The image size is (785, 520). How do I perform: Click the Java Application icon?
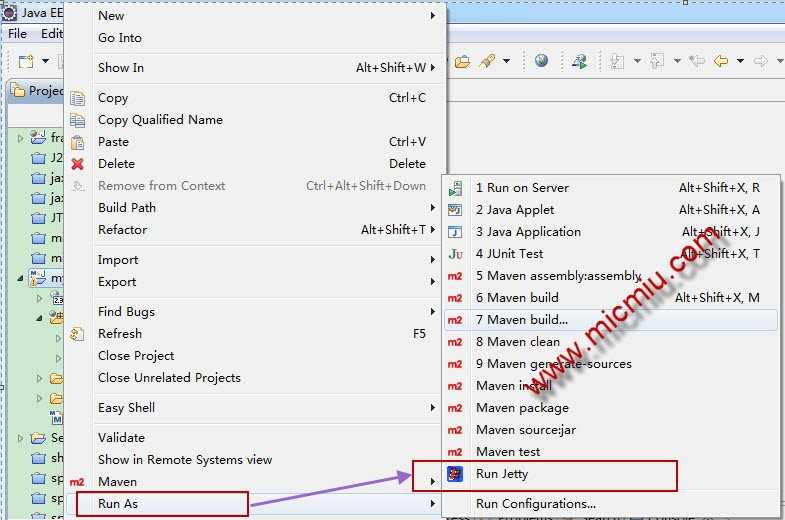click(x=455, y=232)
